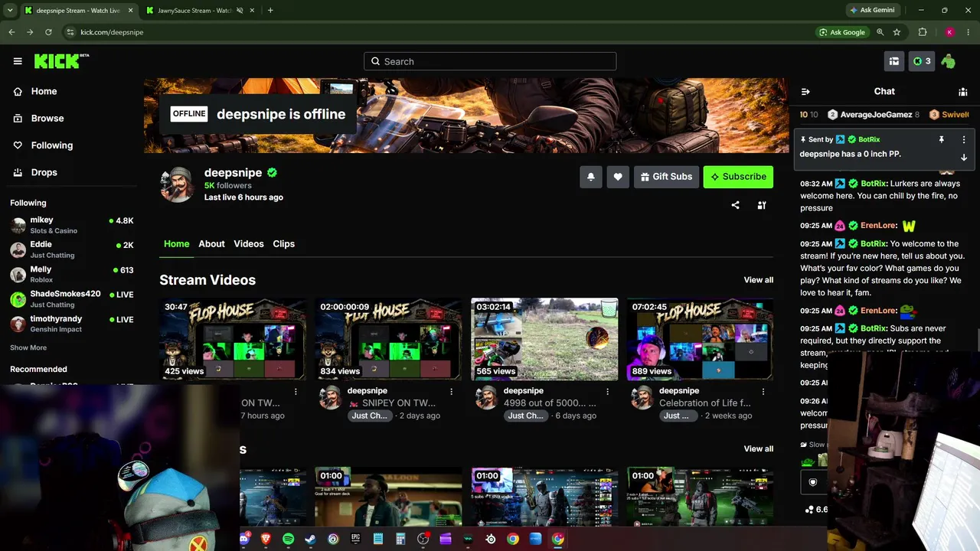980x551 pixels.
Task: Reload the page
Action: click(48, 32)
